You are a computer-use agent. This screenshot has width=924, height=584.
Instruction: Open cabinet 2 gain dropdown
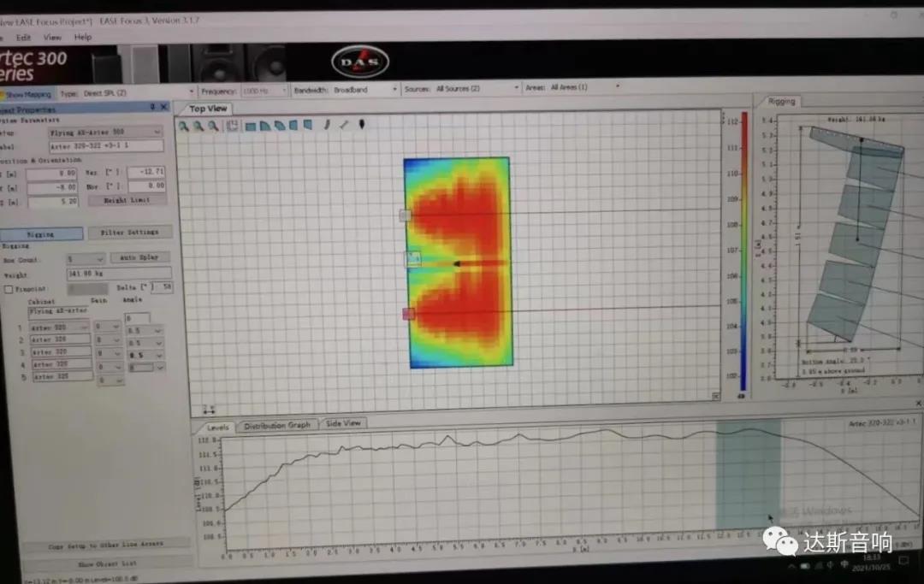(x=116, y=339)
